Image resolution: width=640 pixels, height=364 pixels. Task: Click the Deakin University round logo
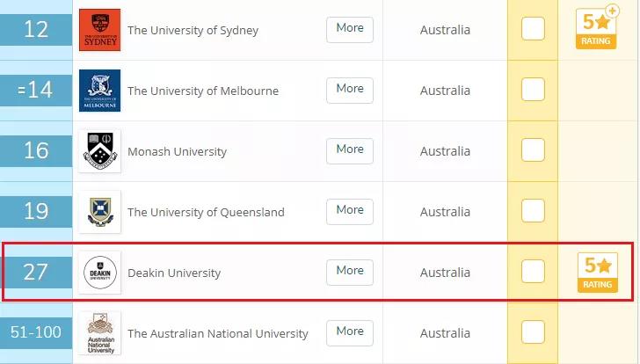99,273
